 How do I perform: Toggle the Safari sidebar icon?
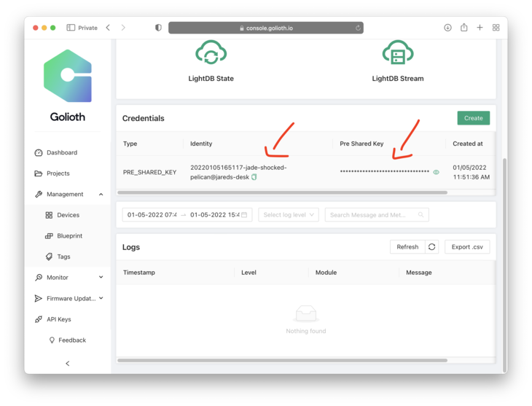71,28
